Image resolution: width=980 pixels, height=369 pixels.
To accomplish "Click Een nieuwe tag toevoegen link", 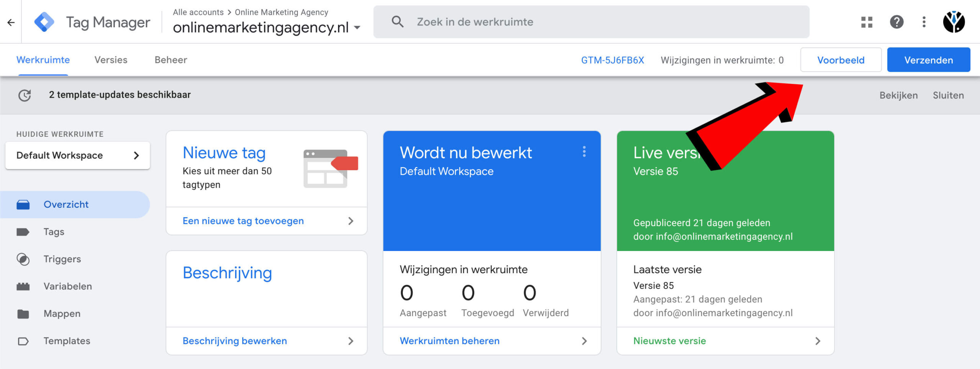I will tap(243, 221).
